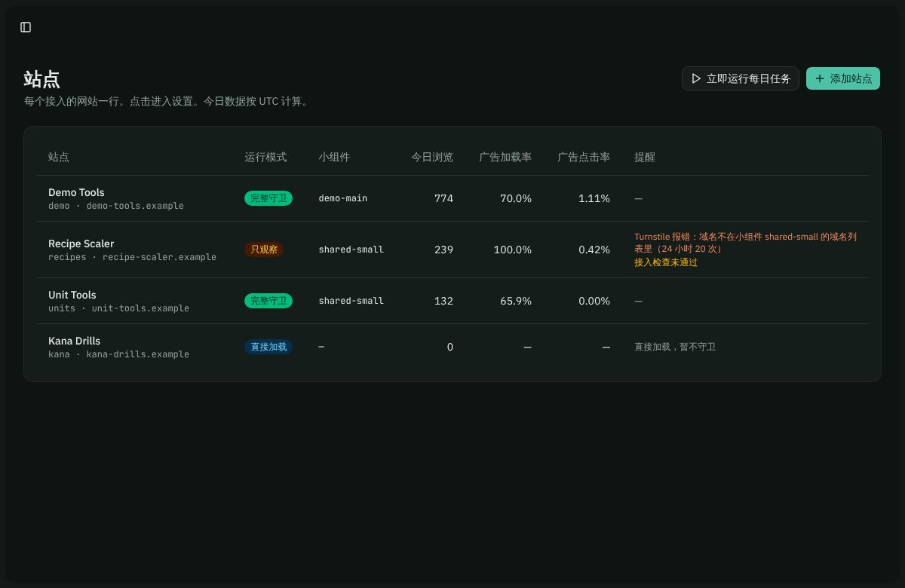Select shared-small widget in Unit Tools row
The image size is (905, 588).
(351, 301)
